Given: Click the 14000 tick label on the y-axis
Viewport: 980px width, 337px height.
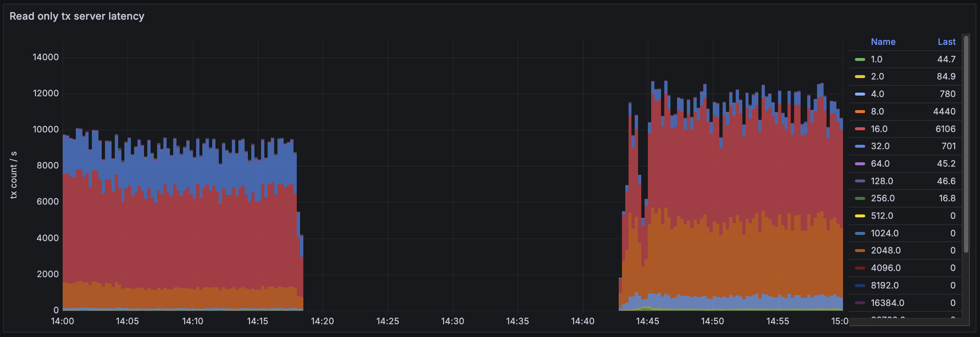Looking at the screenshot, I should [46, 57].
